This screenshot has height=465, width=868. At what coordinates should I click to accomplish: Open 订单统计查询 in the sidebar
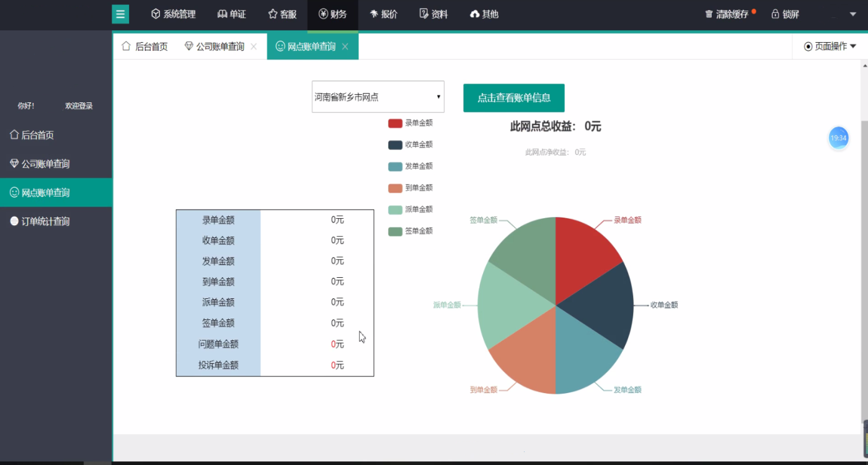56,221
